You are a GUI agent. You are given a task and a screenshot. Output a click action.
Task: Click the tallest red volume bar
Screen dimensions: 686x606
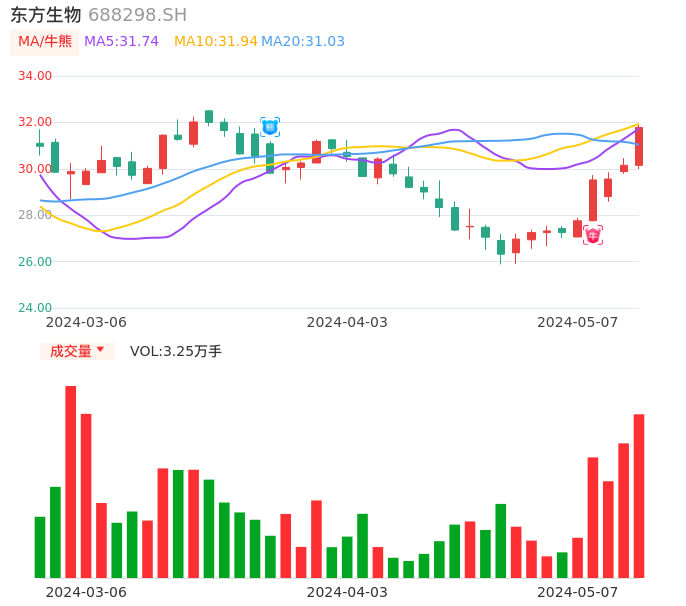(x=71, y=481)
